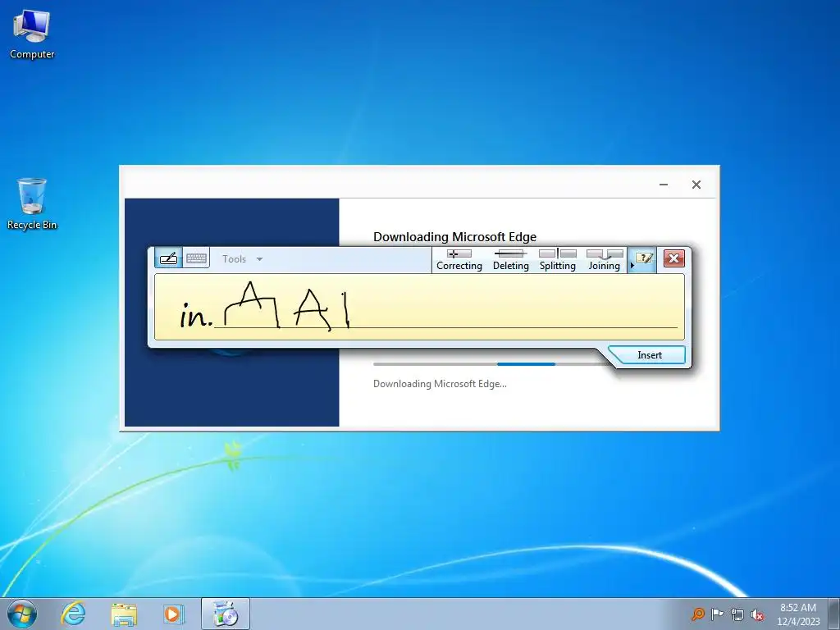840x630 pixels.
Task: Open Windows Explorer from taskbar
Action: 124,614
